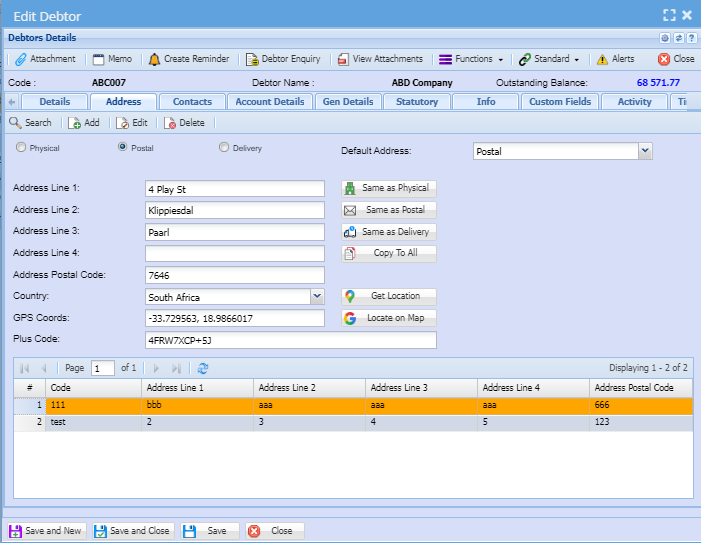Click the Save and Close button
This screenshot has height=543, width=701.
click(x=133, y=531)
